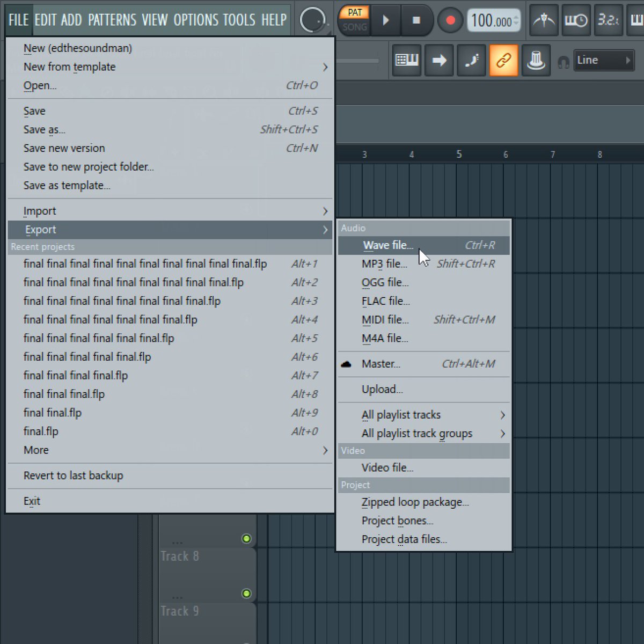Viewport: 644px width, 644px height.
Task: Toggle the green mute light on Track 9
Action: pyautogui.click(x=246, y=594)
